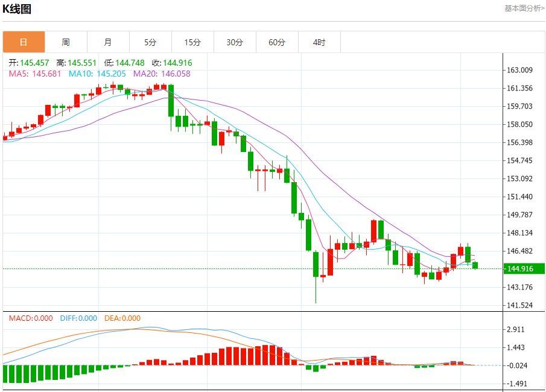Click the green 144.916 current price tag
The width and height of the screenshot is (546, 392).
[x=524, y=269]
